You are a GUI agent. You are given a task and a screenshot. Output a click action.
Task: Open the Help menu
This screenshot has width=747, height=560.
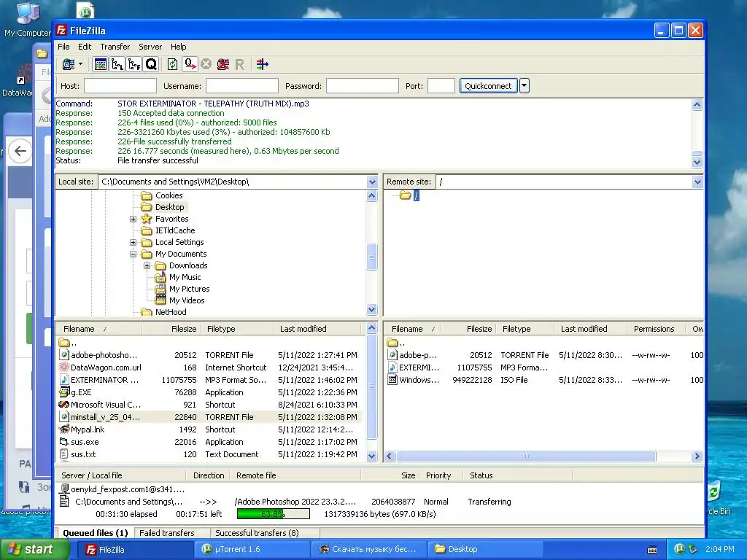[x=178, y=47]
